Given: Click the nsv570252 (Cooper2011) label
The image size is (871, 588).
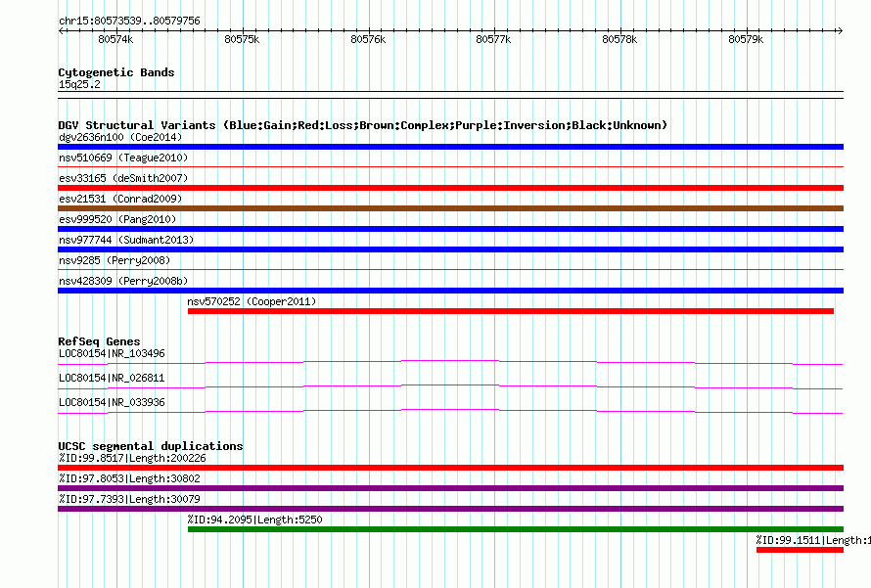Looking at the screenshot, I should pos(252,301).
